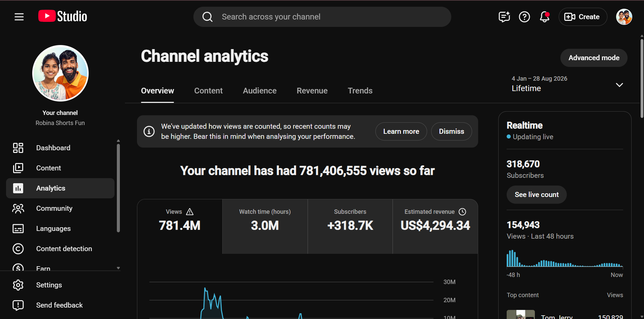
Task: Click the Analytics bar chart icon
Action: click(18, 188)
